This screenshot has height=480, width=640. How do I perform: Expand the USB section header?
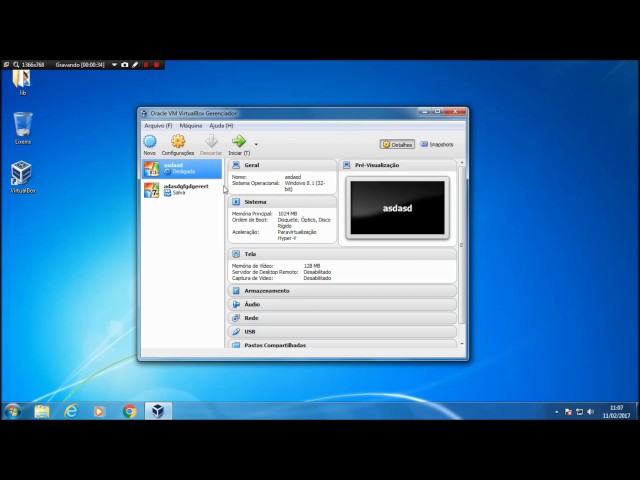point(342,332)
